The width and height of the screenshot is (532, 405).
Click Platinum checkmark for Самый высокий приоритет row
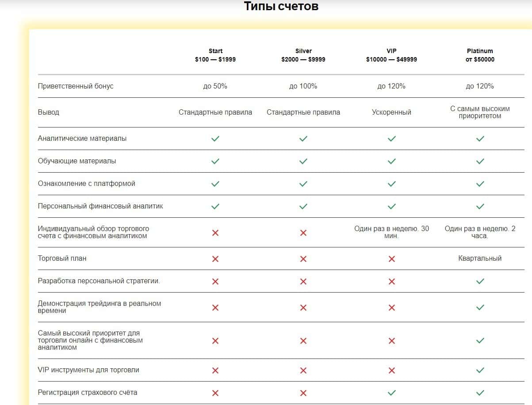click(480, 341)
